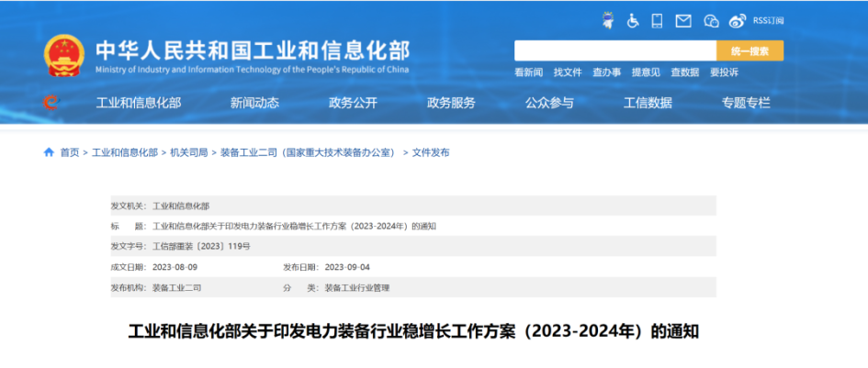Select 提意见 search shortcut
This screenshot has width=868, height=368.
(x=646, y=72)
